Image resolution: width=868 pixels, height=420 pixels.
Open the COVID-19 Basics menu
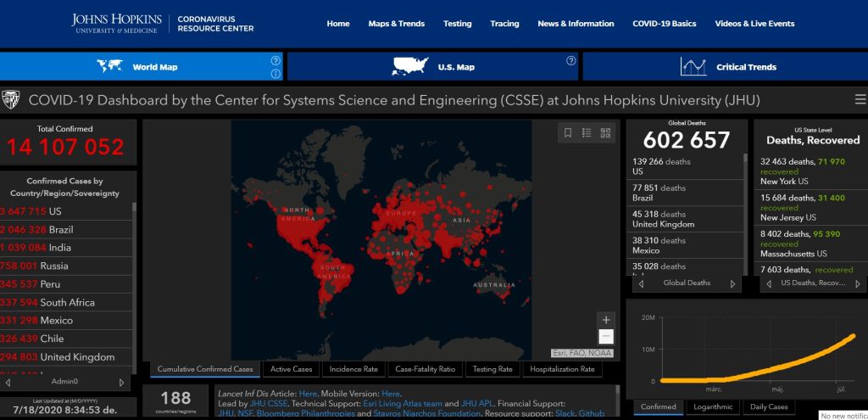[x=665, y=24]
